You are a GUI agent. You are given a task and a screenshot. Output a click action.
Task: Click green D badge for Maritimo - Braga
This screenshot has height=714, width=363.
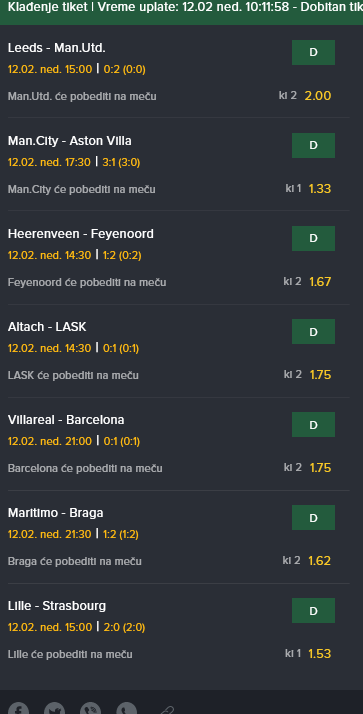[x=313, y=517]
